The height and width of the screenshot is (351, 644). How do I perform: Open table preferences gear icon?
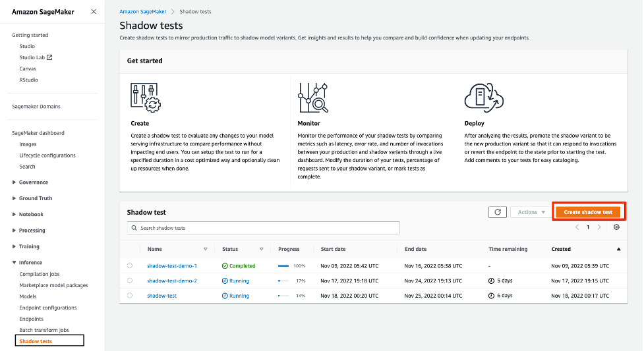coord(616,227)
